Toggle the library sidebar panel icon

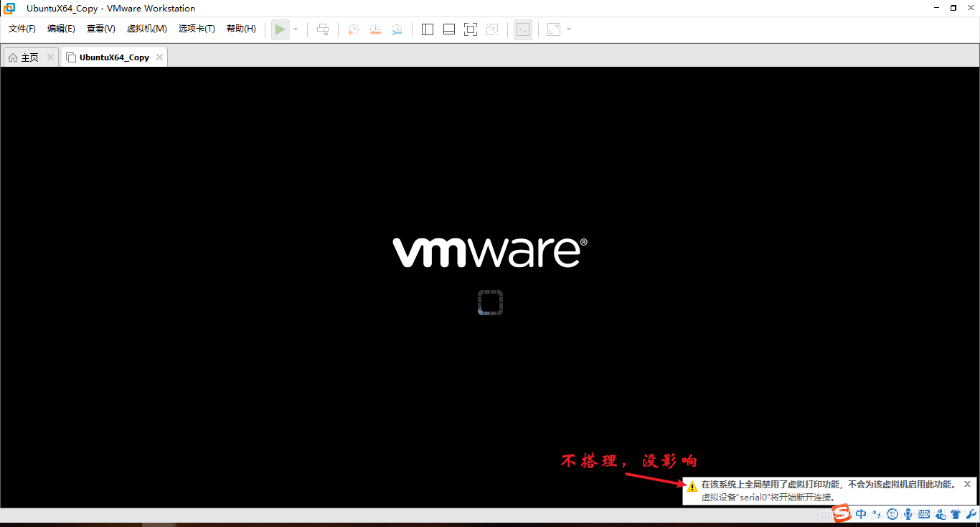[x=428, y=29]
